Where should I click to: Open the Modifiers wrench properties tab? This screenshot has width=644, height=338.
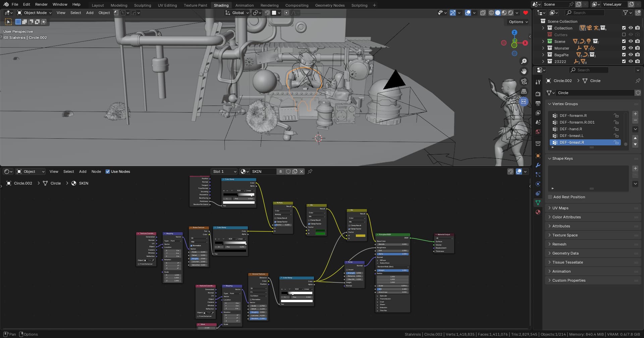click(538, 165)
